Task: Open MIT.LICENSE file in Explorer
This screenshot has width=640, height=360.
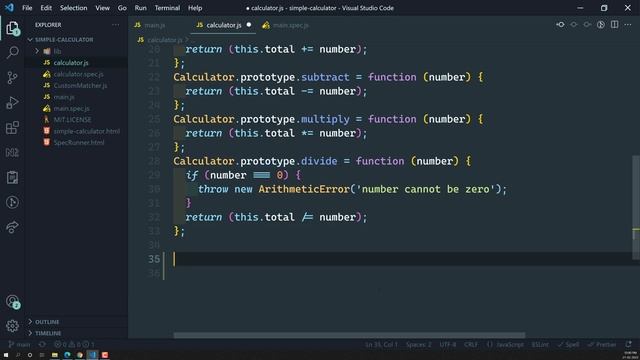Action: point(72,120)
